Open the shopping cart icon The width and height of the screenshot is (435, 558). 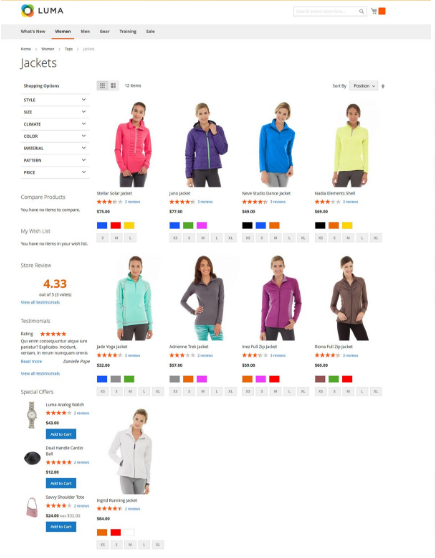click(x=374, y=11)
